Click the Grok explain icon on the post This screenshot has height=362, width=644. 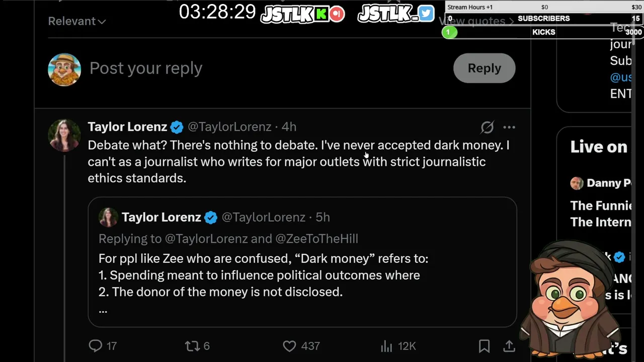point(487,127)
